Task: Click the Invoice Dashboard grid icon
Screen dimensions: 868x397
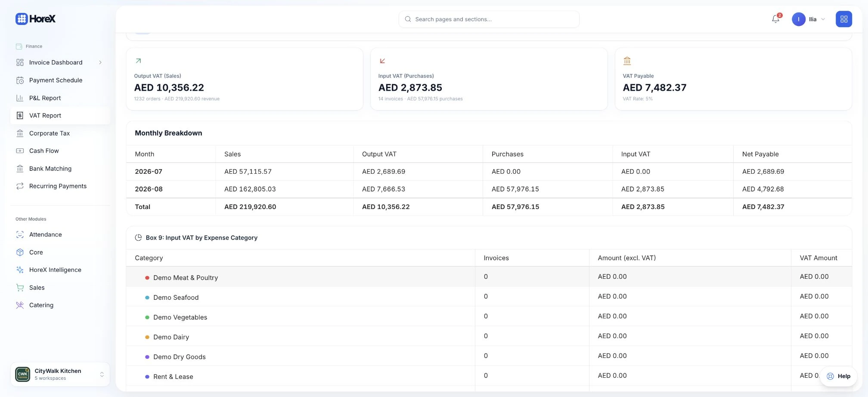Action: [20, 62]
